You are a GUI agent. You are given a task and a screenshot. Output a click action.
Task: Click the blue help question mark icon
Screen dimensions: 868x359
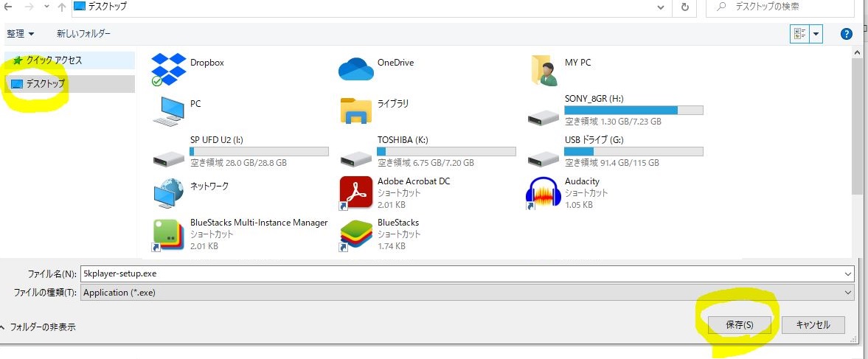tap(847, 34)
